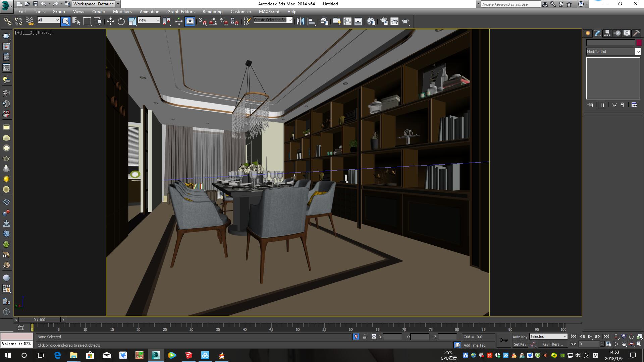The width and height of the screenshot is (644, 362).
Task: Open the reference coordinate View dropdown
Action: click(149, 20)
